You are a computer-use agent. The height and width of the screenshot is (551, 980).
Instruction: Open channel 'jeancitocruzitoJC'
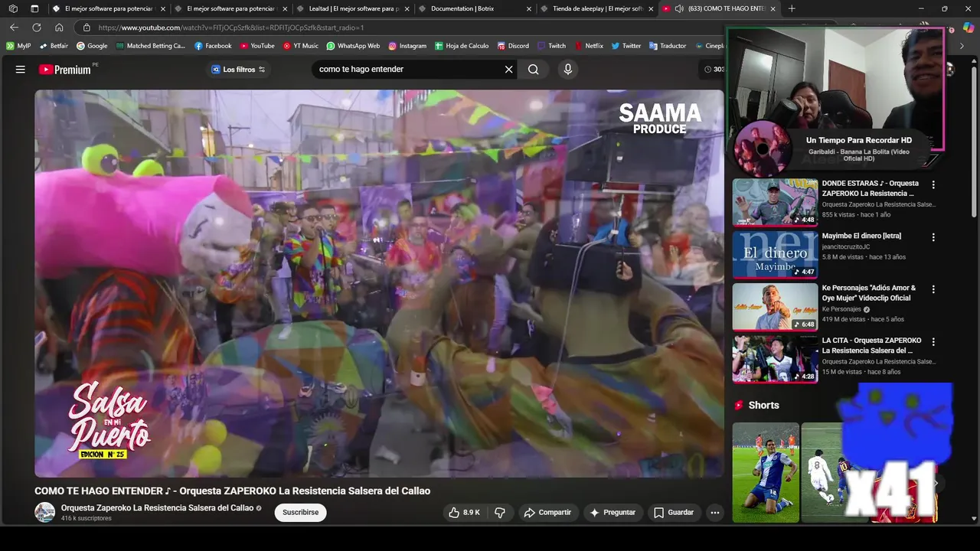point(848,246)
